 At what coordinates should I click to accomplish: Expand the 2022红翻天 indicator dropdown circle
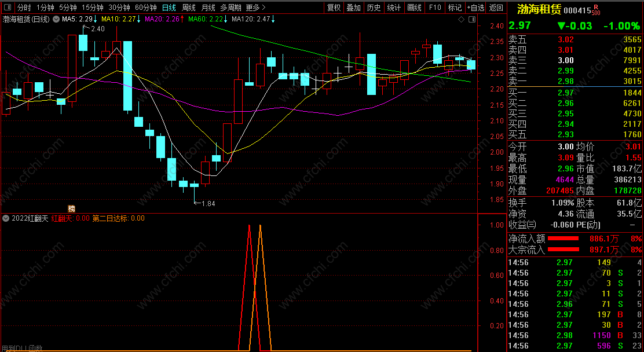6,218
